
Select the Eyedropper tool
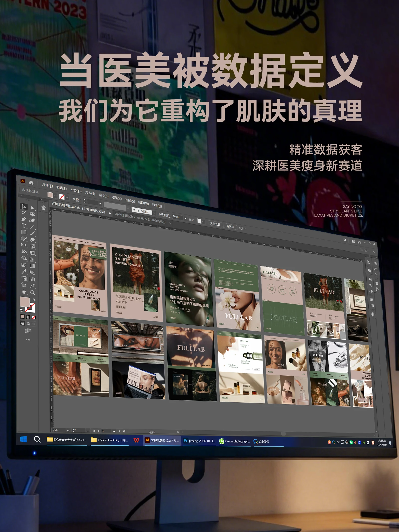pyautogui.click(x=24, y=272)
